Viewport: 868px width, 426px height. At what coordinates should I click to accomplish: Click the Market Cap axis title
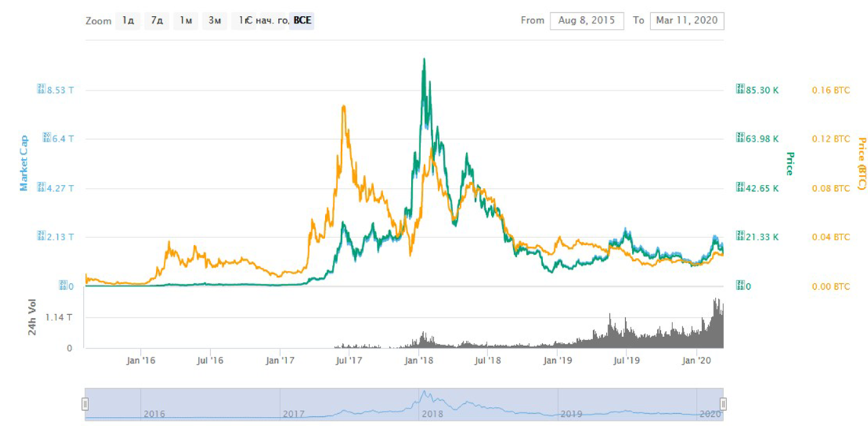click(24, 163)
